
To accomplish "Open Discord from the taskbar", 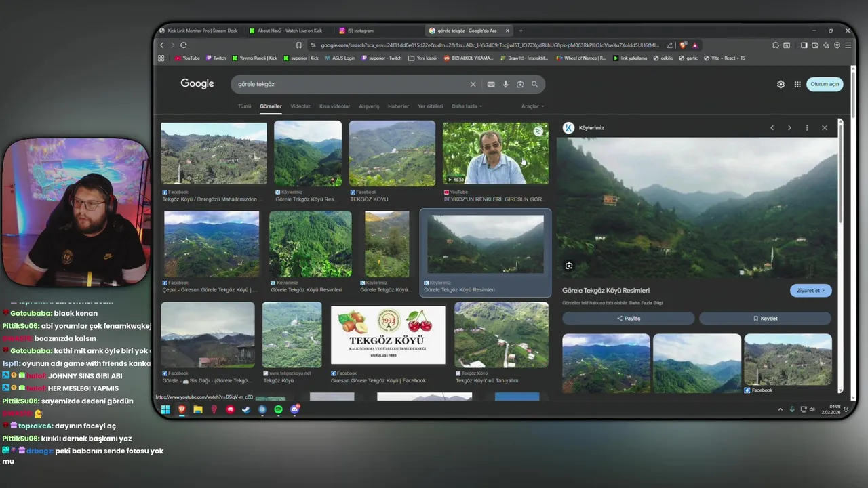I will tap(295, 409).
